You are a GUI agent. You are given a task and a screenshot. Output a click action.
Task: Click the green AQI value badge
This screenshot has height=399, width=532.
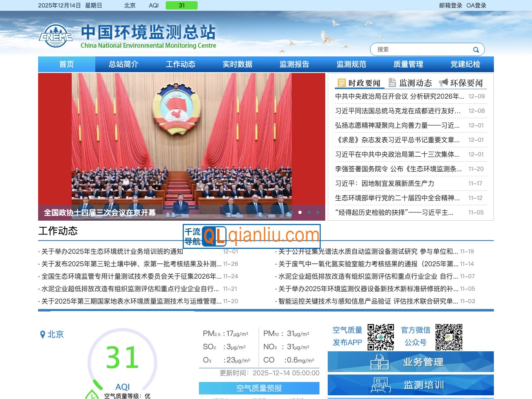181,5
